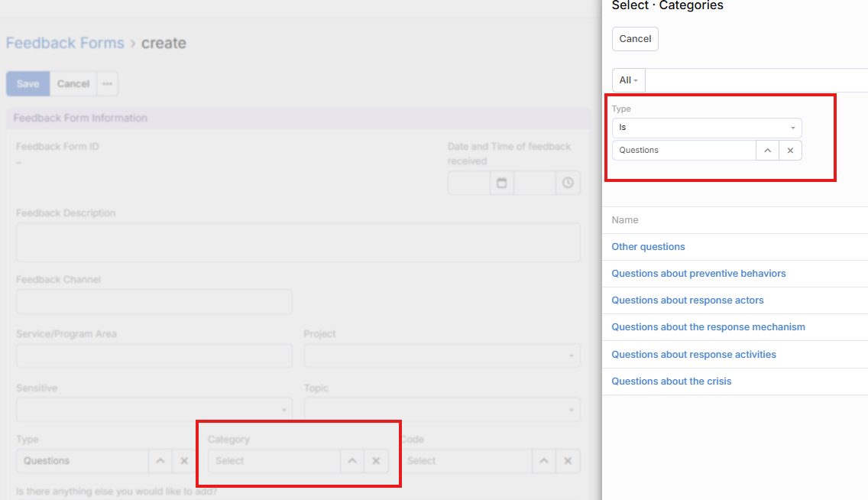Image resolution: width=868 pixels, height=500 pixels.
Task: Click the calendar icon for feedback date
Action: tap(502, 183)
